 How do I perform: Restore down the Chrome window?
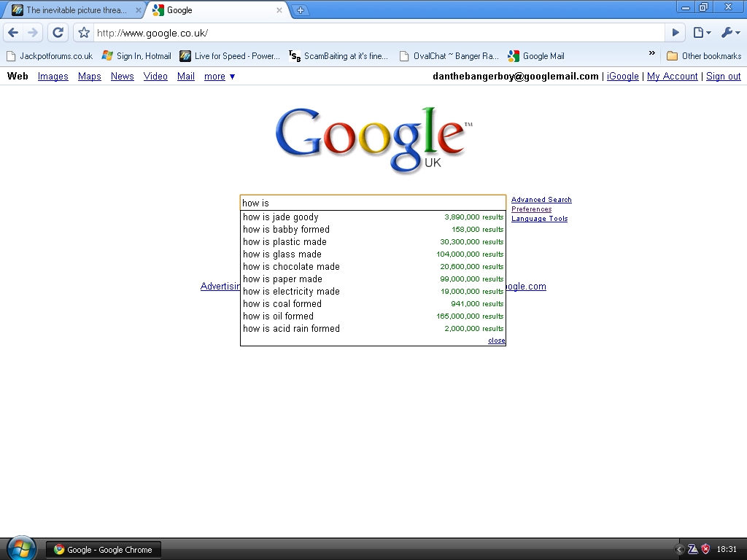pos(704,7)
